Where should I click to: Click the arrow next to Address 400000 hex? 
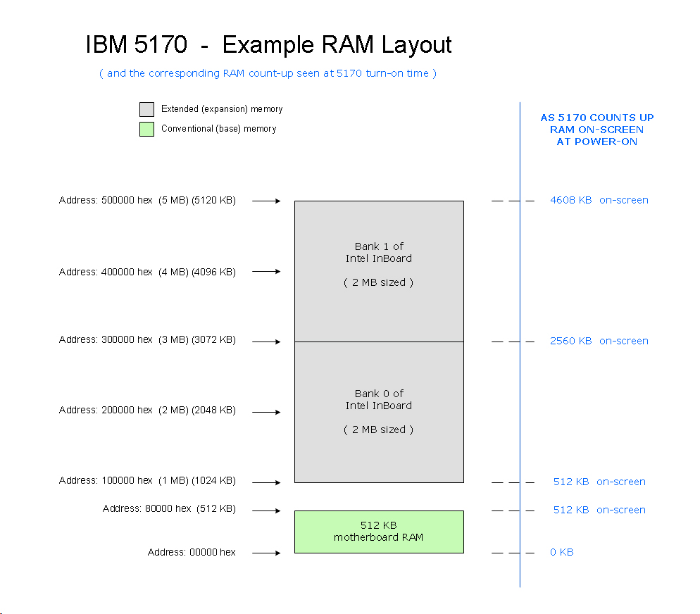[266, 272]
